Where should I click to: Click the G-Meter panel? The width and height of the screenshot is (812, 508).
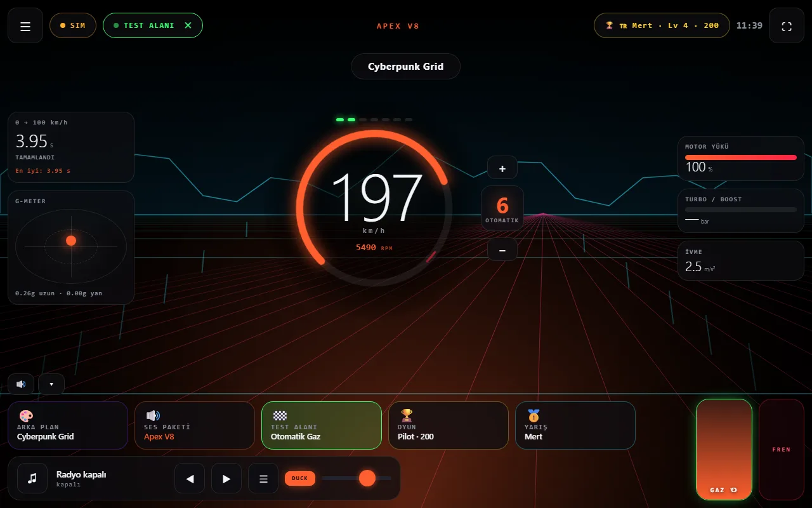click(71, 248)
